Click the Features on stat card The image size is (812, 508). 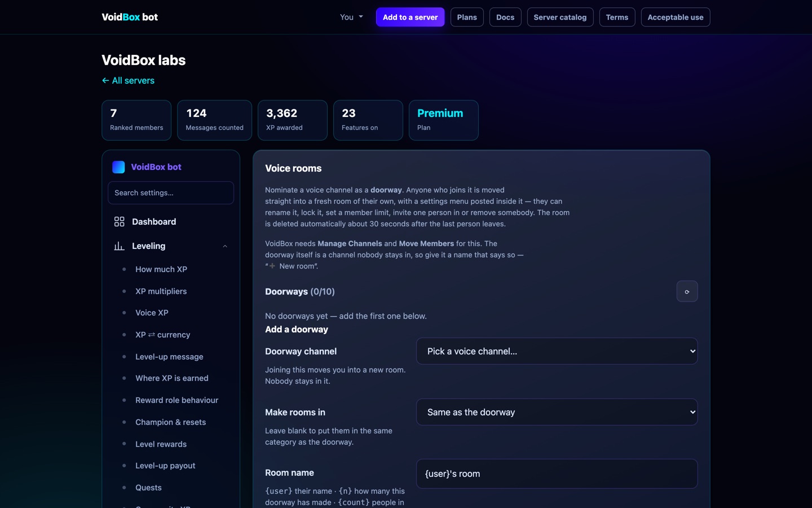(368, 120)
